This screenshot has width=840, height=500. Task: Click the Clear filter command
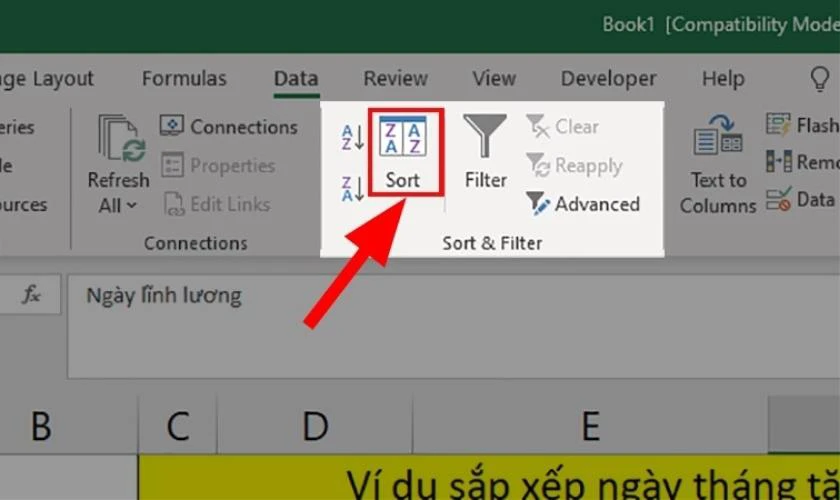pyautogui.click(x=562, y=127)
